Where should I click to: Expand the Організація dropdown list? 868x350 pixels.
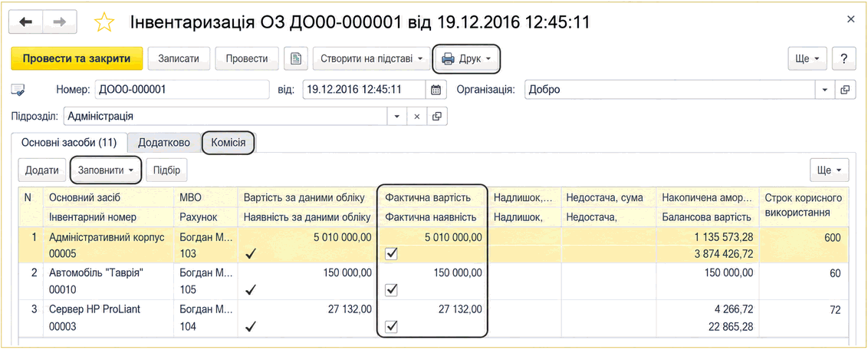(x=824, y=89)
